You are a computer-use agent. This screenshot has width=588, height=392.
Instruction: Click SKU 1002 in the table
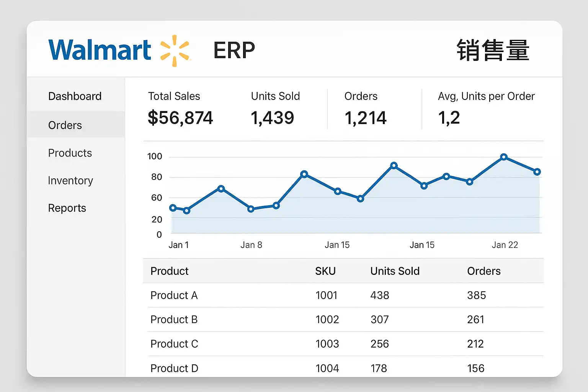tap(327, 319)
